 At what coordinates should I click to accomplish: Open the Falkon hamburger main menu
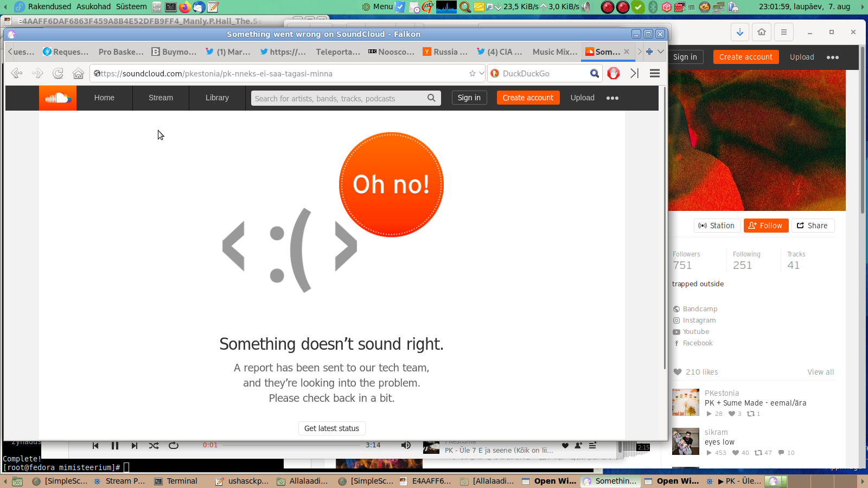click(655, 73)
